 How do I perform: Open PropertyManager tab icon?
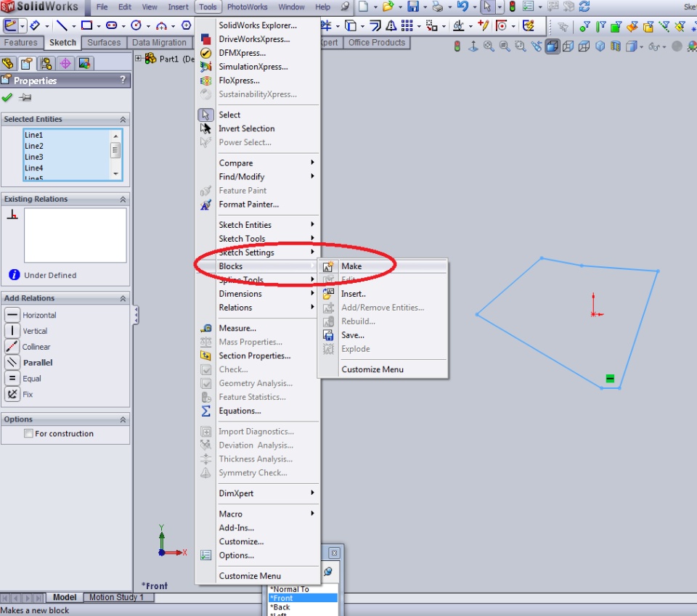coord(27,64)
